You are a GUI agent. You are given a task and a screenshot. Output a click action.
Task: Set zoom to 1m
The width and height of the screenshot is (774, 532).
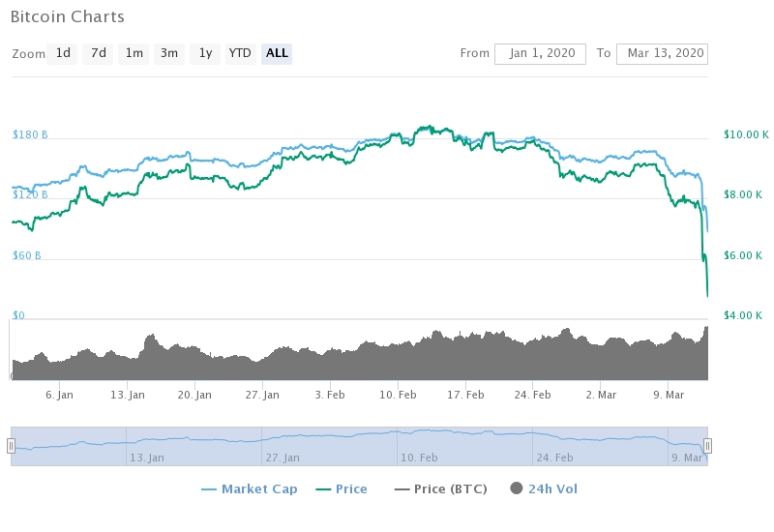click(134, 53)
